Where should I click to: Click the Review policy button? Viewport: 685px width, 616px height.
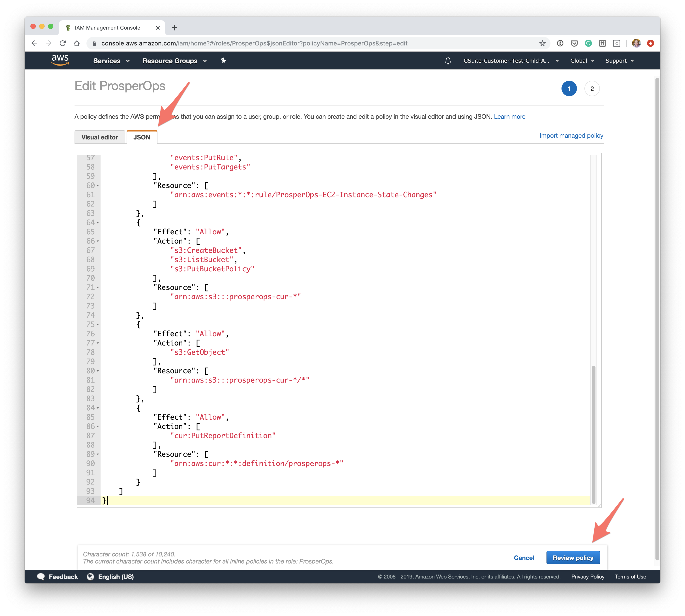[x=573, y=558]
